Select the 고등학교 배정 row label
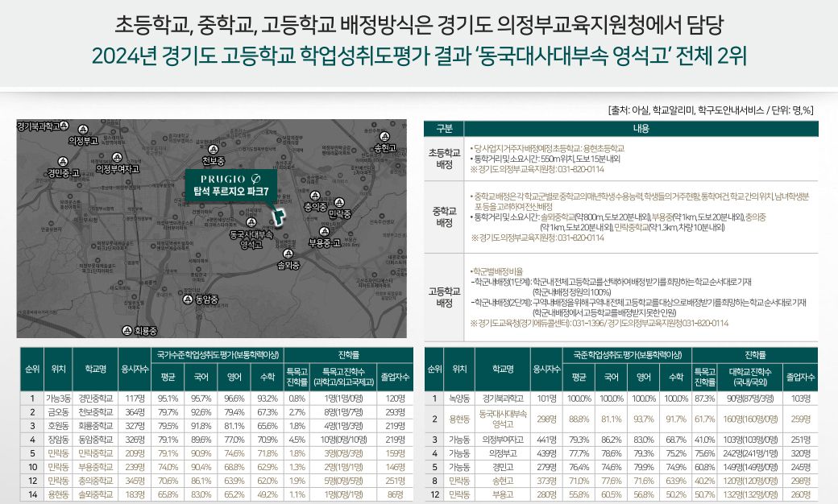 click(443, 298)
